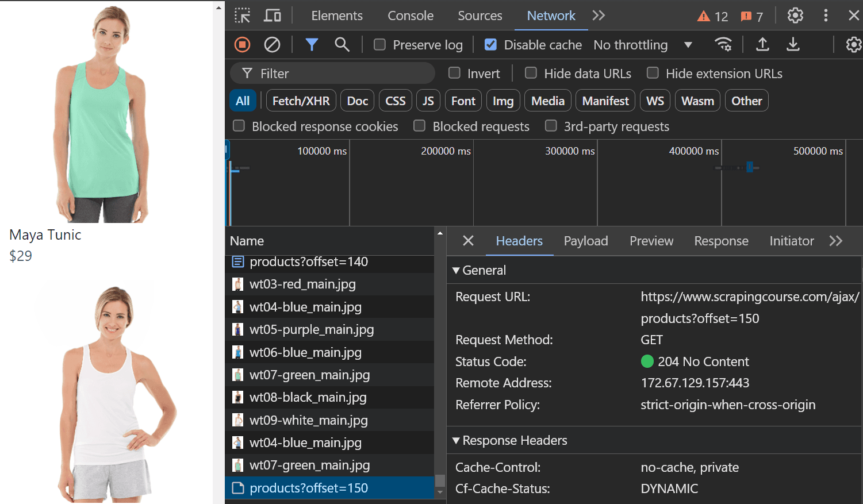Open the Elements panel tab
The height and width of the screenshot is (504, 863).
click(337, 16)
